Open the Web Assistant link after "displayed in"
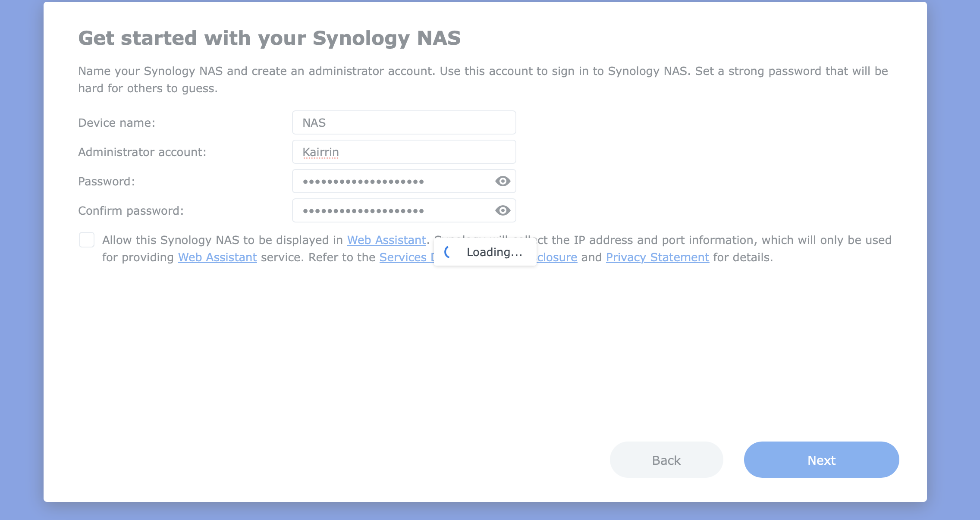The width and height of the screenshot is (980, 520). pyautogui.click(x=386, y=240)
